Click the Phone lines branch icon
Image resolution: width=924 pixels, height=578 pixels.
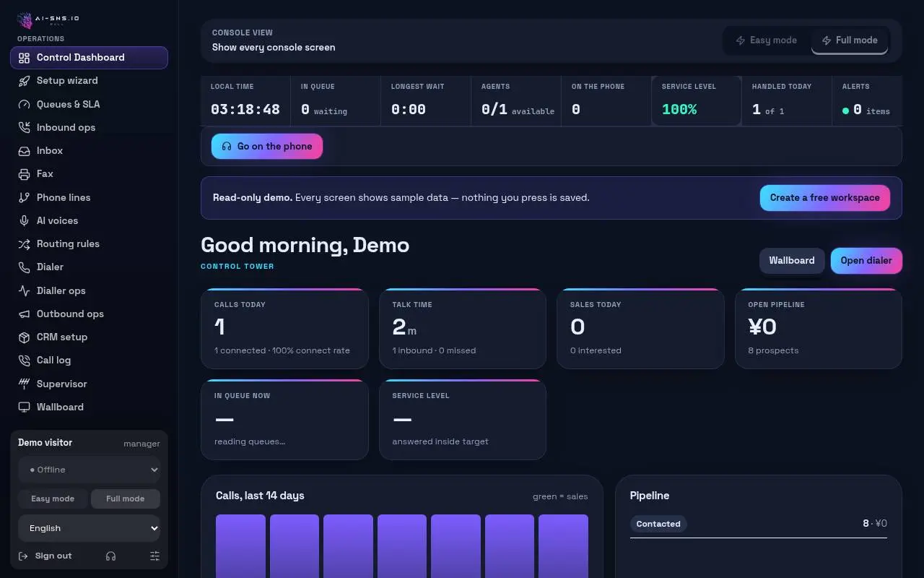pos(24,197)
